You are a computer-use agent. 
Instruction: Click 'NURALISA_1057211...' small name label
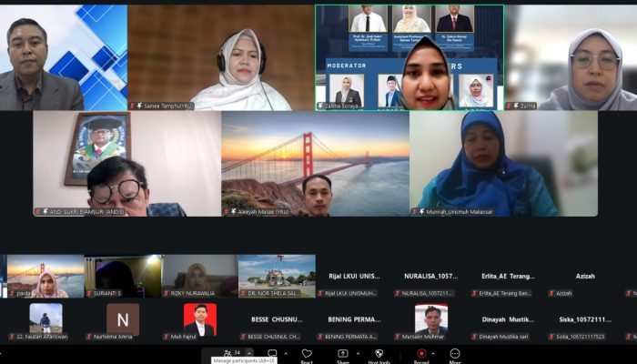pos(428,293)
